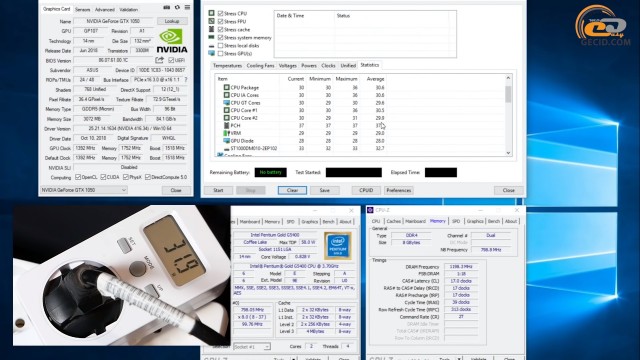This screenshot has height=360, width=640.
Task: Click the Save button in stability test
Action: [x=324, y=190]
